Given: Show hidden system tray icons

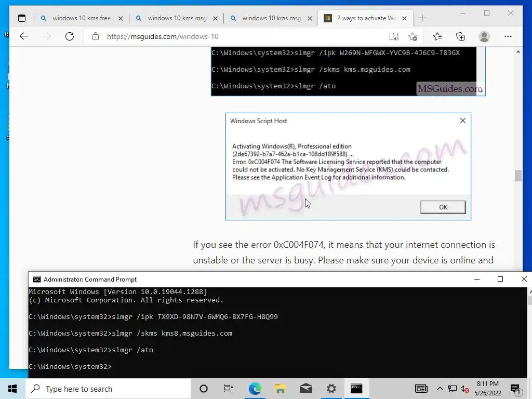Looking at the screenshot, I should (x=440, y=389).
